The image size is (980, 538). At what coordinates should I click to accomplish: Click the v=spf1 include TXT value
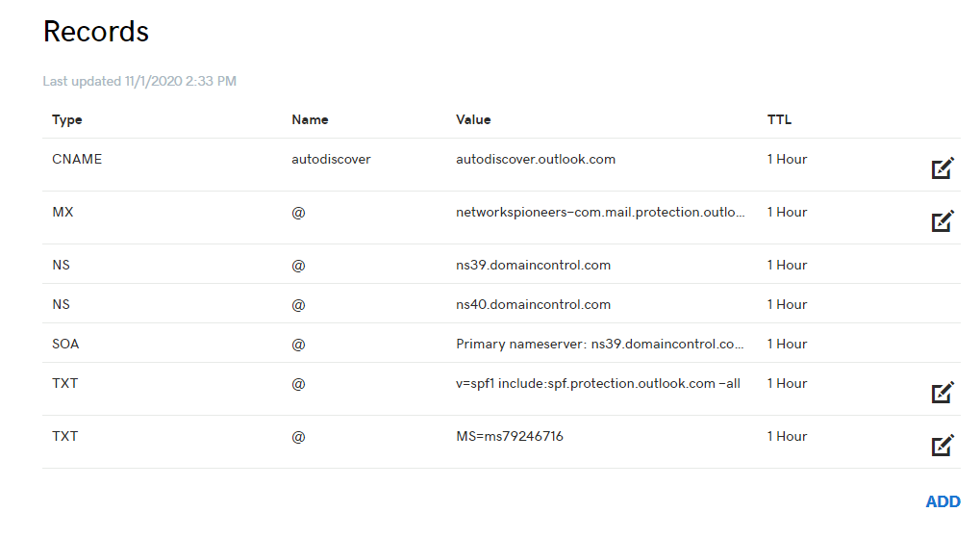tap(598, 383)
